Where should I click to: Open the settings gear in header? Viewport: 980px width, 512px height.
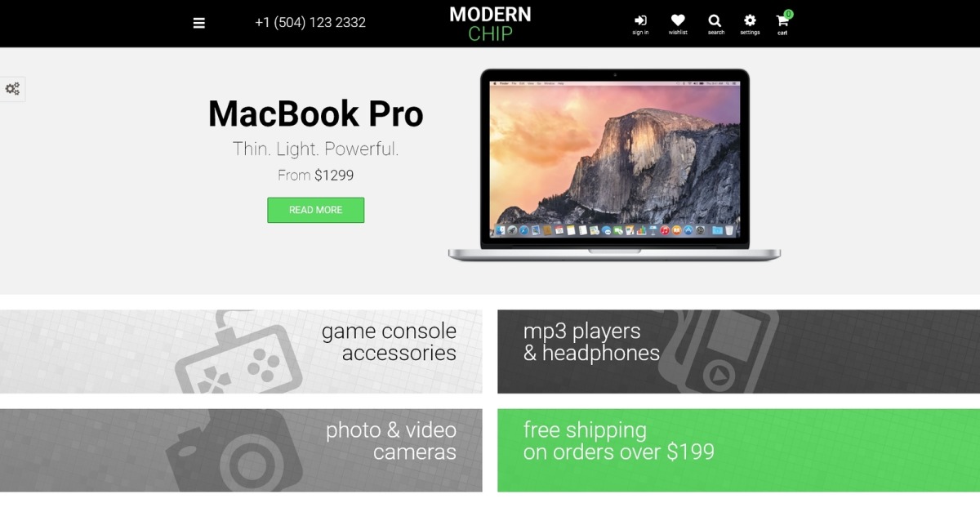point(750,20)
